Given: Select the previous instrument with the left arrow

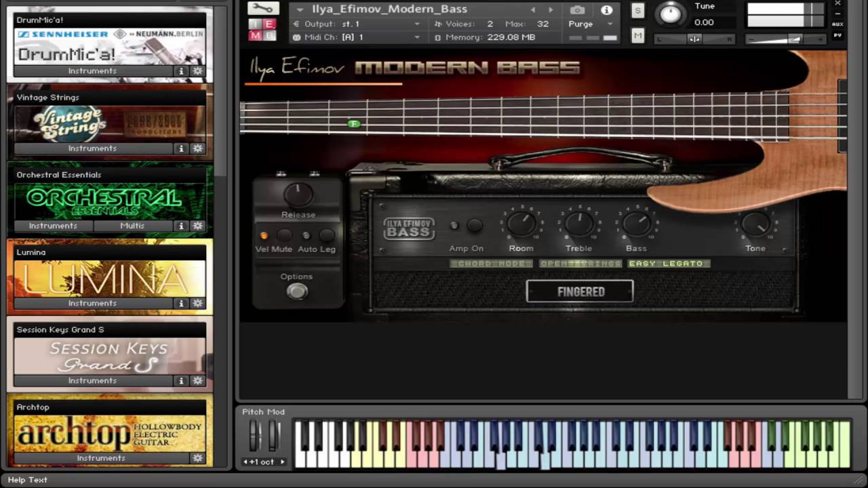Looking at the screenshot, I should [x=533, y=10].
